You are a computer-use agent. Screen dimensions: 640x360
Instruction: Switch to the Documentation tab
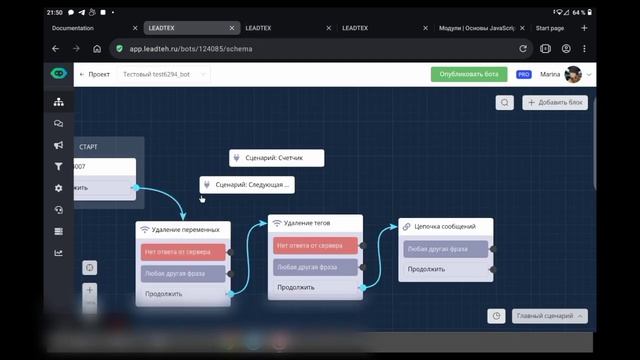coord(73,28)
